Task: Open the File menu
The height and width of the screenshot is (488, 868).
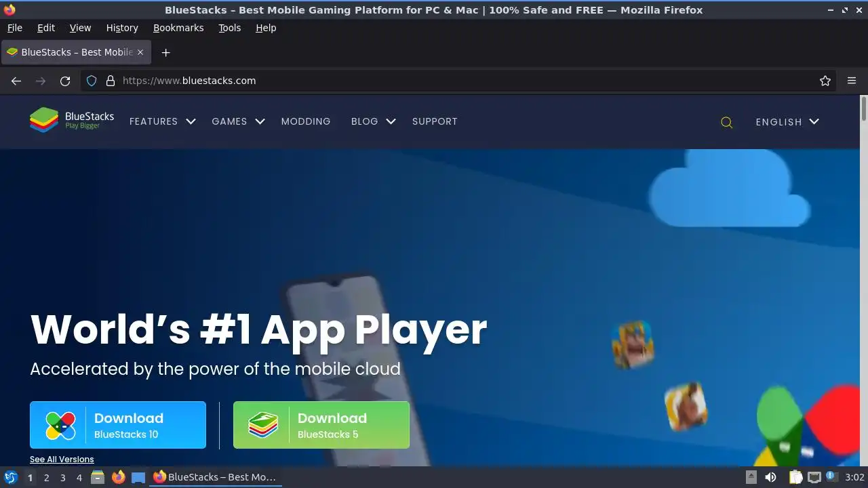Action: tap(14, 28)
